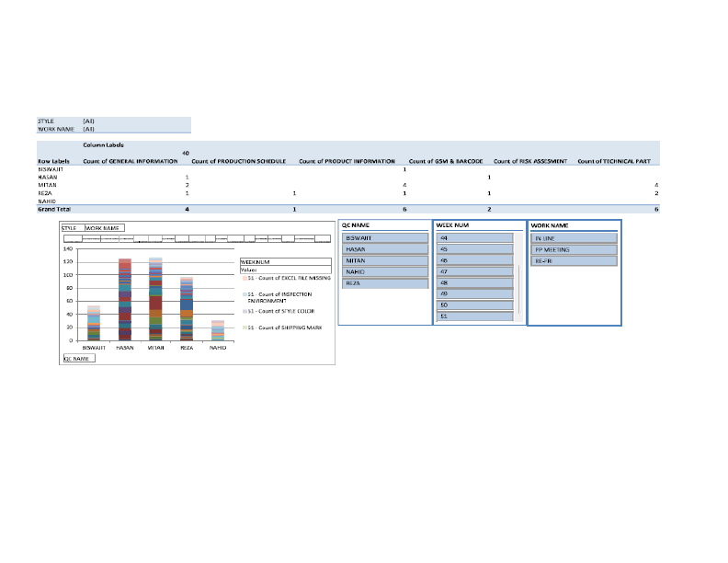Open the WORK NAME filter (All) value
Viewport: 728px width, 563px height.
pos(88,129)
